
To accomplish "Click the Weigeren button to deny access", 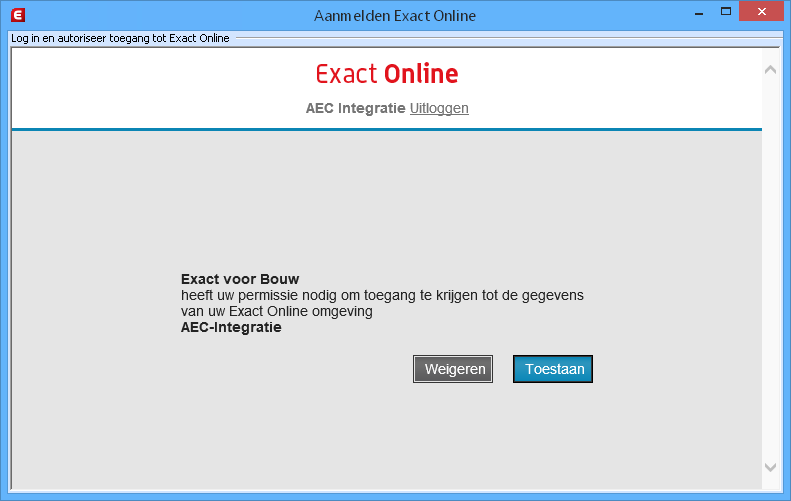I will pos(453,369).
